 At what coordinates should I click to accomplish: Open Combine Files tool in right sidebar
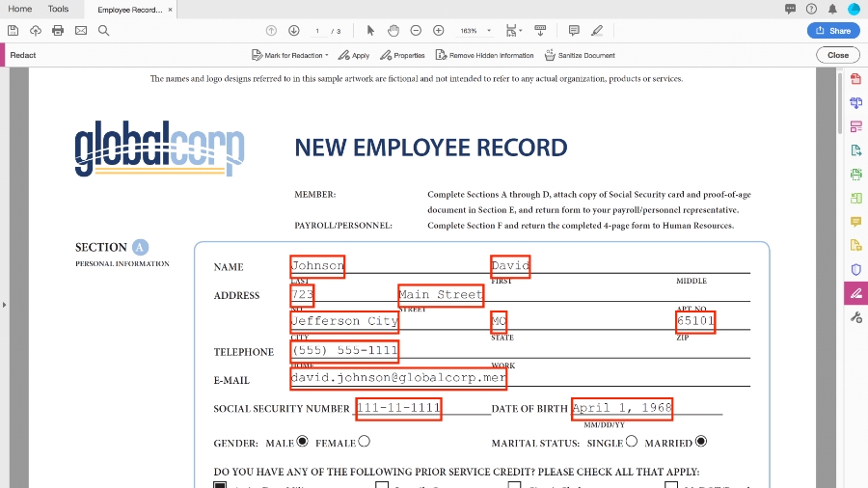(x=855, y=102)
